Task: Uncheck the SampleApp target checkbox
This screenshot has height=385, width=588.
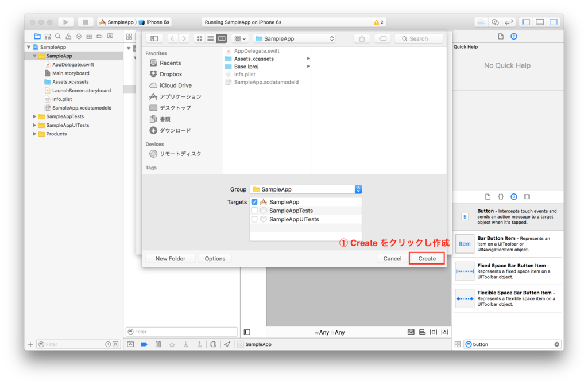Action: coord(254,202)
